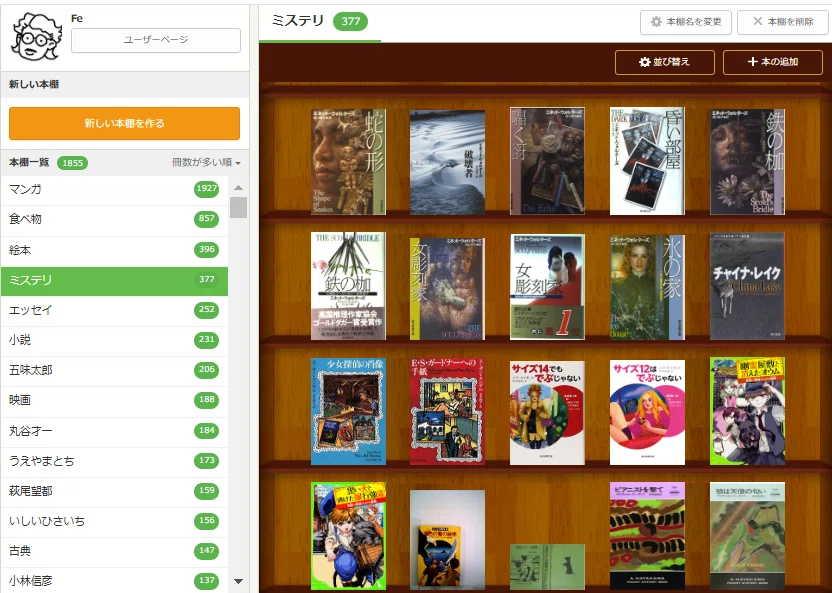The image size is (832, 593).
Task: Open the photographed yellow paperback cover
Action: pos(447,540)
